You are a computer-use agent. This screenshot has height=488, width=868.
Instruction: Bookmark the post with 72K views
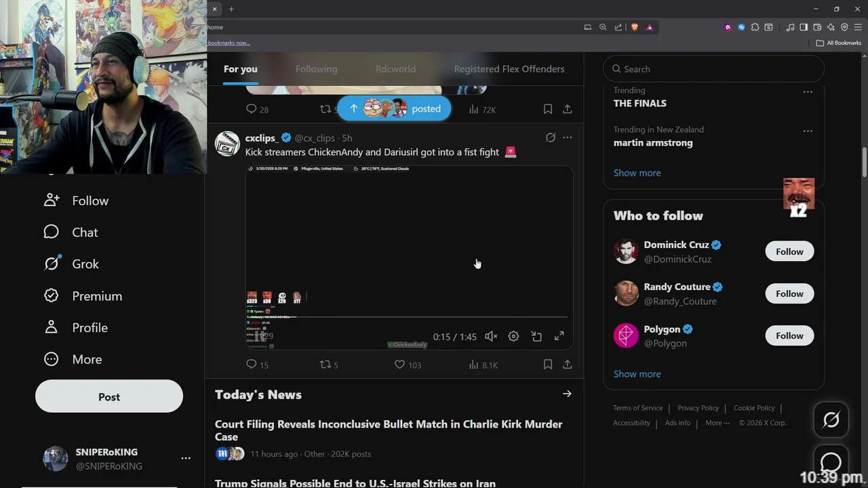click(548, 109)
